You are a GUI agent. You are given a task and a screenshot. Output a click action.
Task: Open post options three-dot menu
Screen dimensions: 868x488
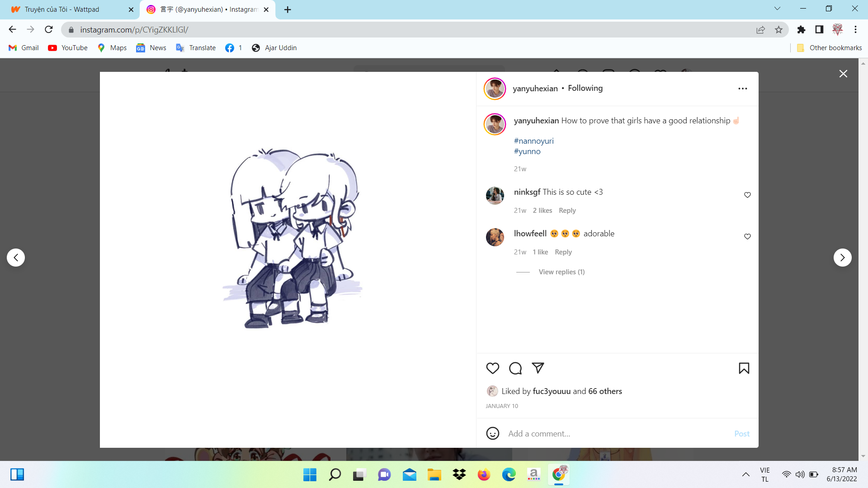(742, 89)
